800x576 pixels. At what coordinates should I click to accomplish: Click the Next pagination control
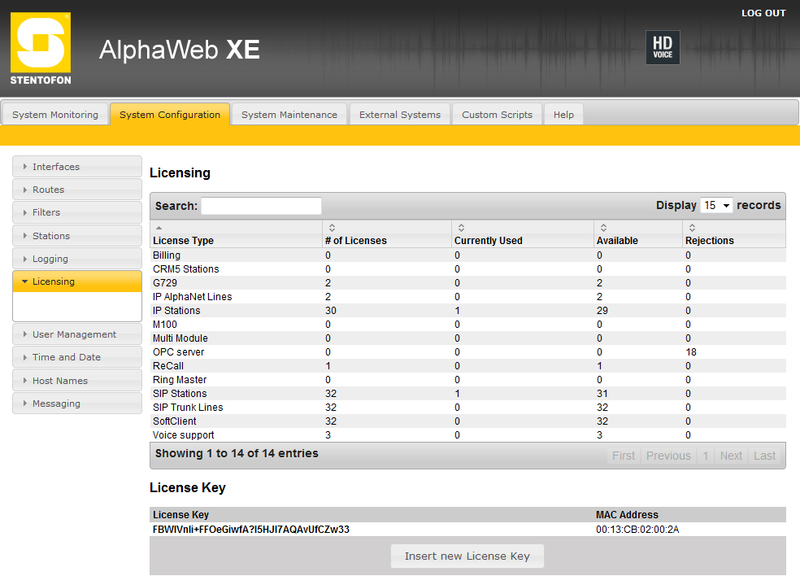coord(730,455)
